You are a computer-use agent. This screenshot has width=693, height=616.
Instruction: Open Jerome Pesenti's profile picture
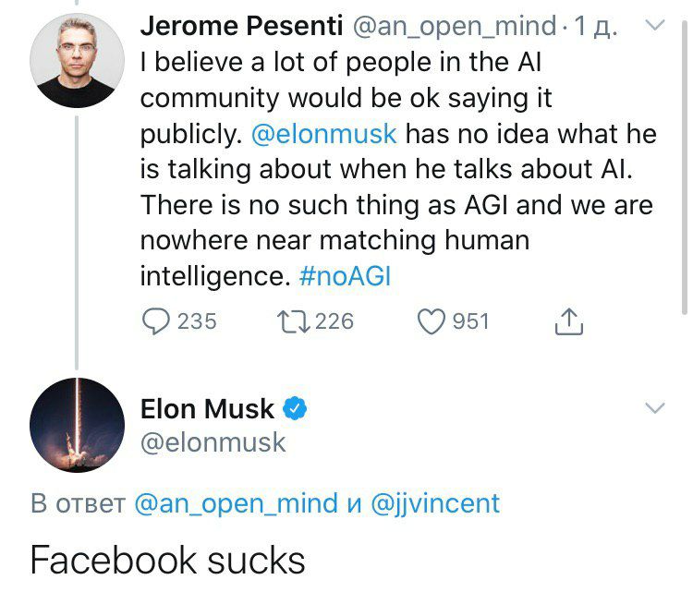[x=78, y=61]
